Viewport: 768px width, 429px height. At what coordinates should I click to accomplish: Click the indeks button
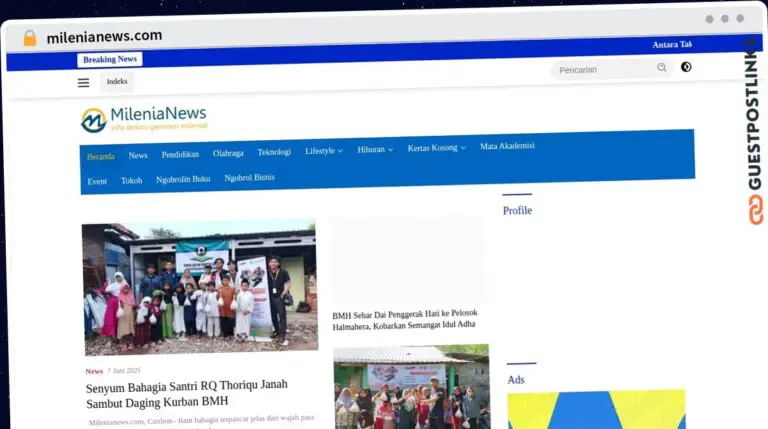[117, 82]
